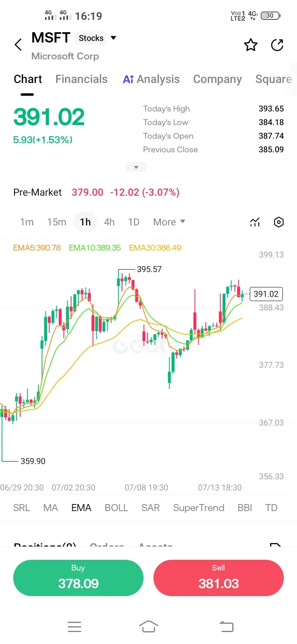
Task: Go back using the left arrow
Action: point(18,45)
